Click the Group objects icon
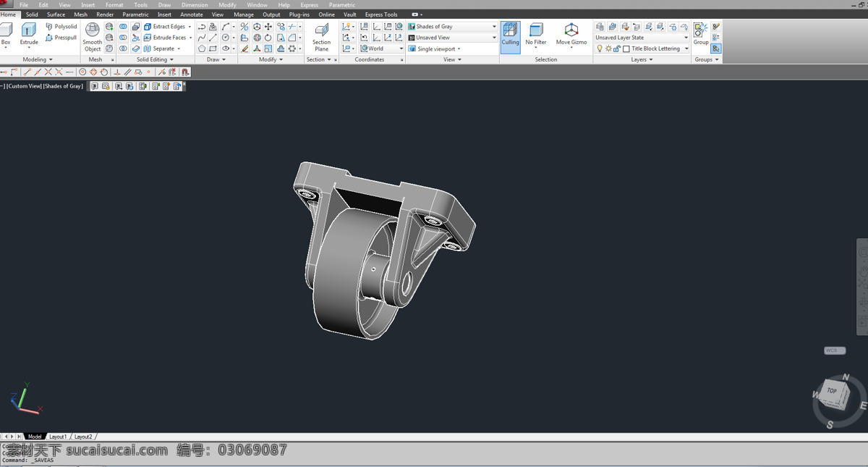The height and width of the screenshot is (467, 868). pyautogui.click(x=701, y=34)
